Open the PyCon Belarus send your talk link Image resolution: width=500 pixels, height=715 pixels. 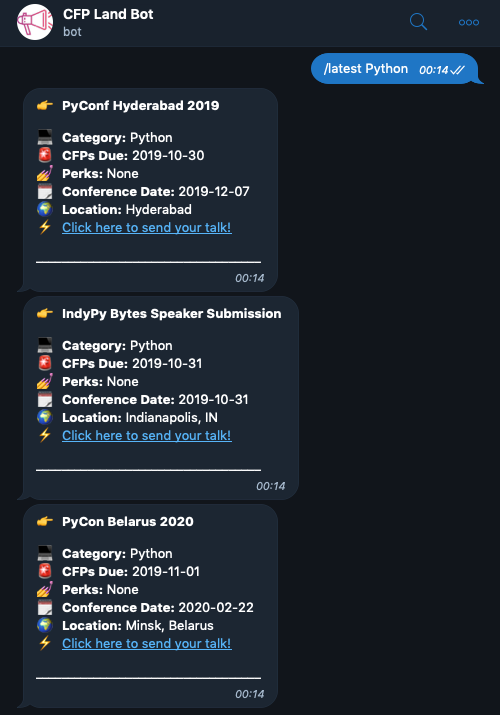pos(147,643)
